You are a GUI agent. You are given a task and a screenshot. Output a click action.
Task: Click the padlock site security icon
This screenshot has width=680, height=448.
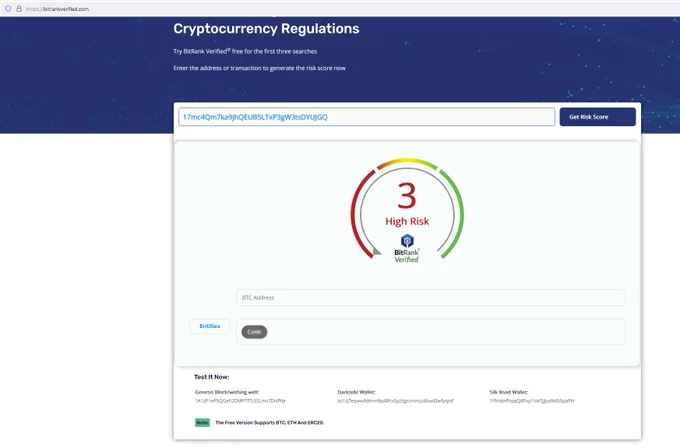pos(19,9)
